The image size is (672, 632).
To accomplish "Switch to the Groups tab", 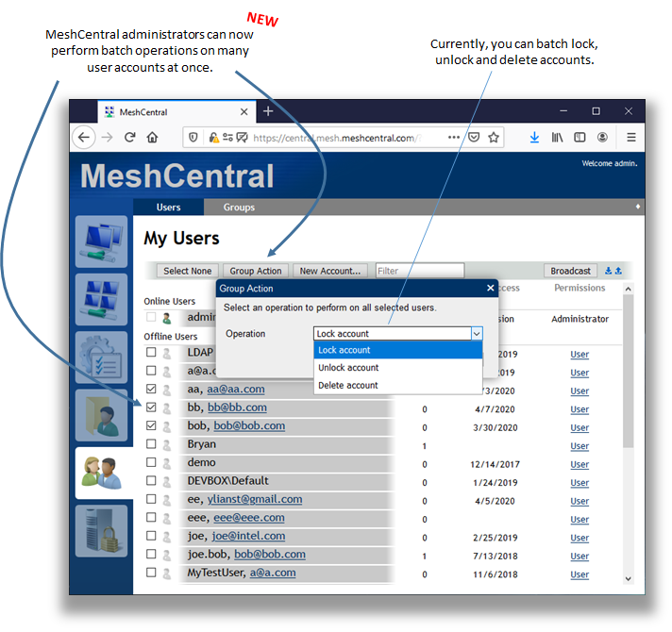I will pyautogui.click(x=239, y=208).
